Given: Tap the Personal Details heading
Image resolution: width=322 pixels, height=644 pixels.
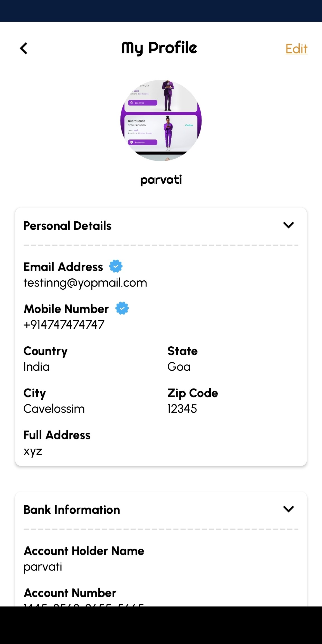Looking at the screenshot, I should tap(67, 226).
